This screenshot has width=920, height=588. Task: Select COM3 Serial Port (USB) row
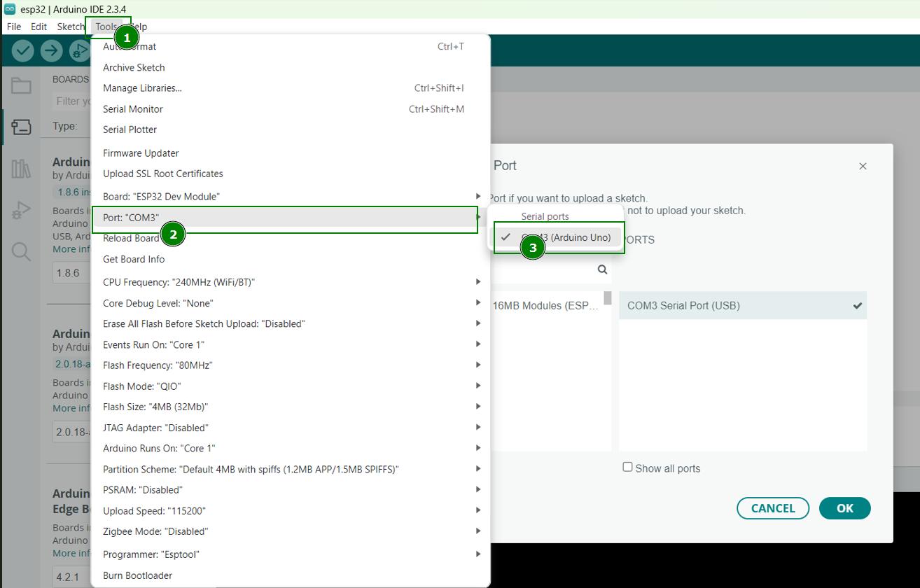click(743, 305)
